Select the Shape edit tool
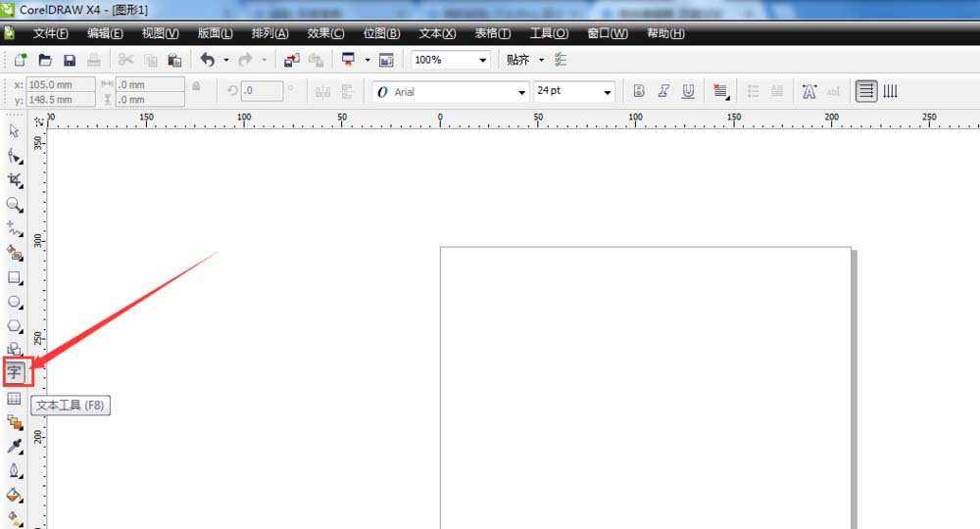 15,156
